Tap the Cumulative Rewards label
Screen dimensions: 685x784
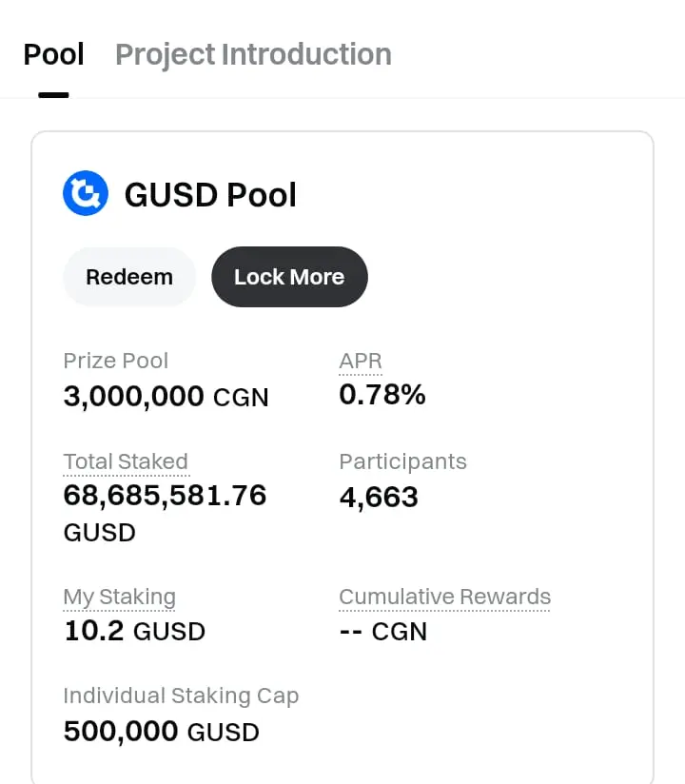pos(444,598)
